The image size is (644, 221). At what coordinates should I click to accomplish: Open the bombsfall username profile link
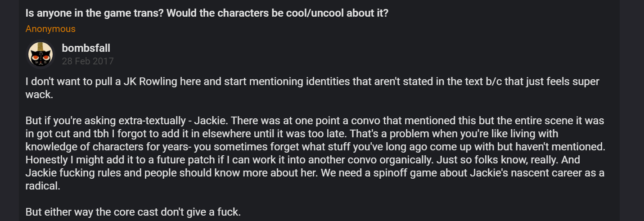point(86,48)
